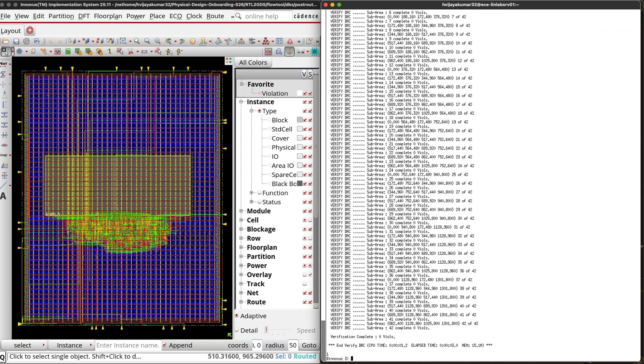
Task: Click the radius value field showing 50
Action: pyautogui.click(x=293, y=345)
